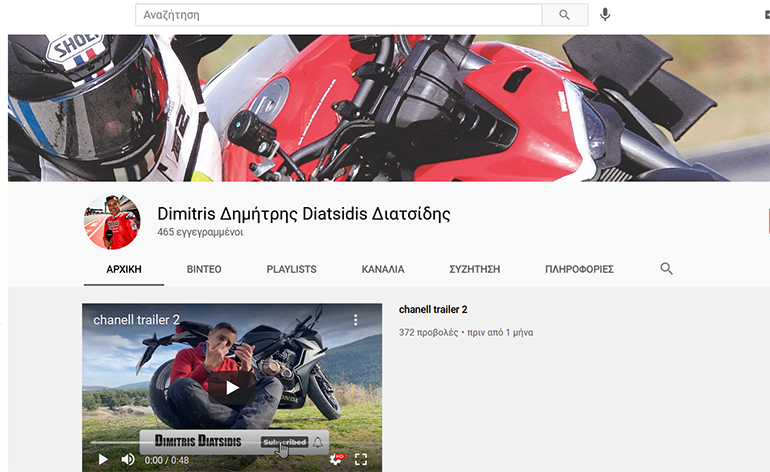Click the small play icon in the player bar
Screen dimensions: 770x472
102,459
